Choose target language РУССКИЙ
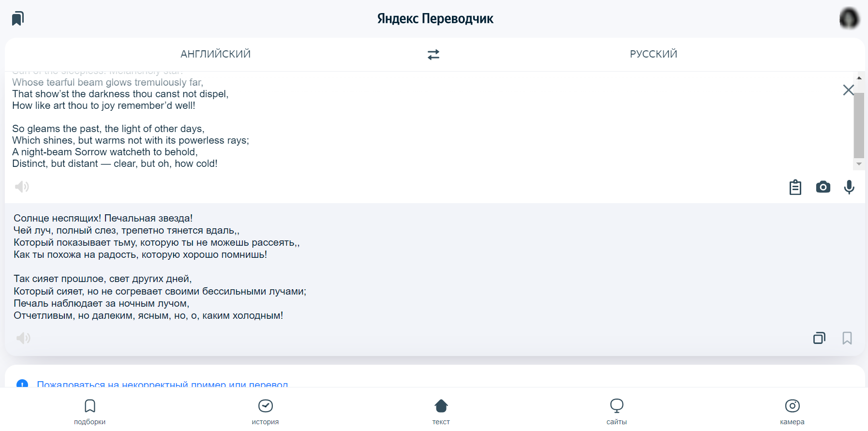 click(654, 54)
